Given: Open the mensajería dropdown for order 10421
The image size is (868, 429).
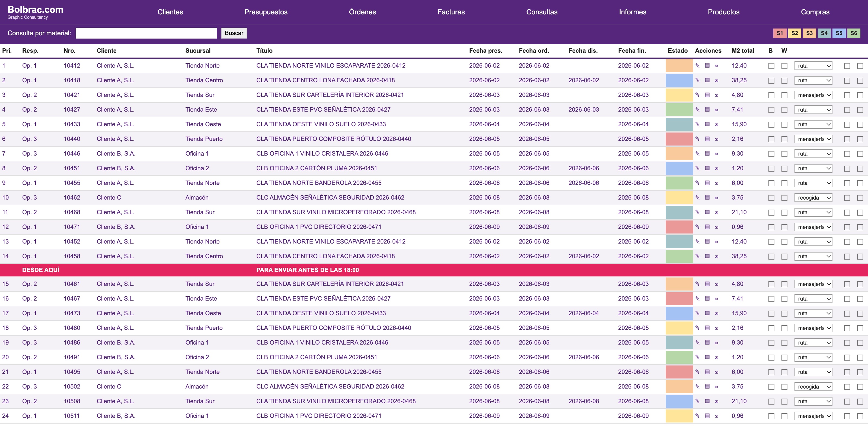Looking at the screenshot, I should (813, 95).
